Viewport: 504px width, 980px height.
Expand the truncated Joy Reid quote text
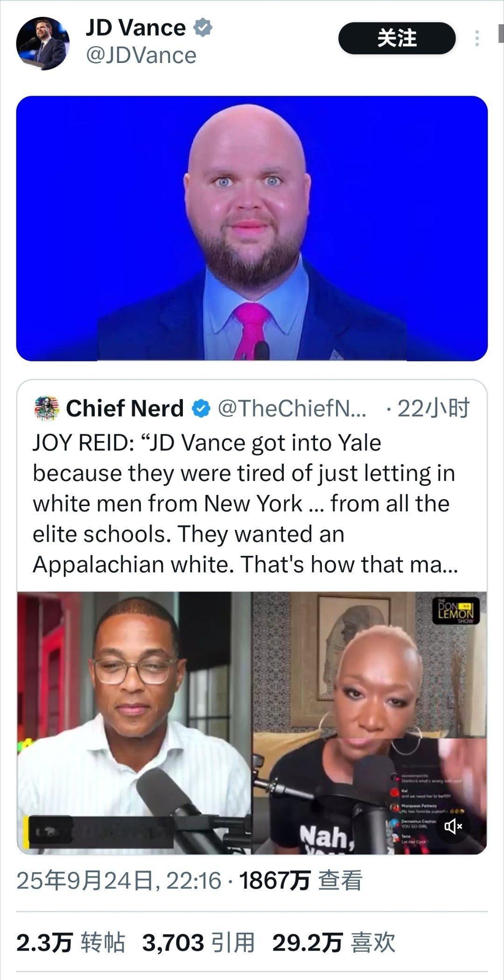[x=245, y=504]
